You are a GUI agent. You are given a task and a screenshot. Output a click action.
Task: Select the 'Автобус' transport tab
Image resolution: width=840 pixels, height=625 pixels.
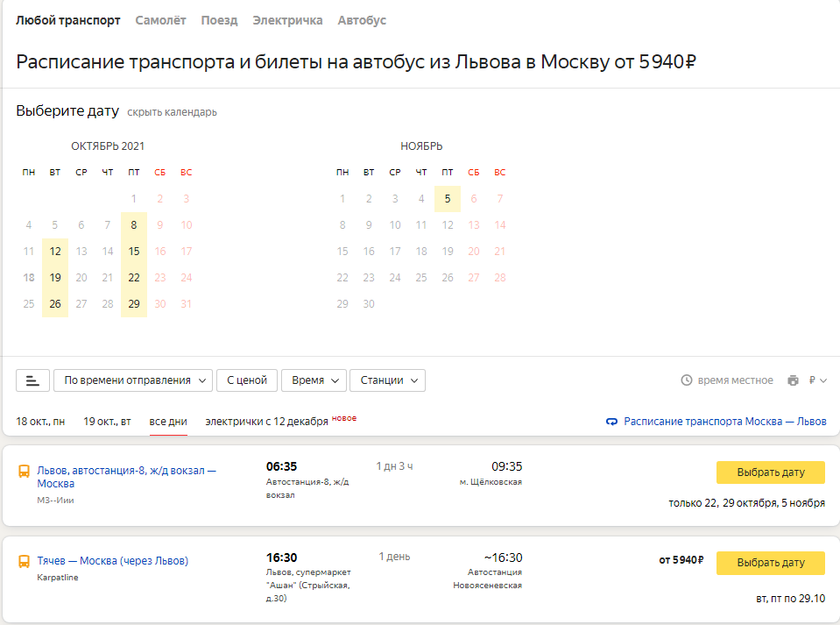(362, 20)
